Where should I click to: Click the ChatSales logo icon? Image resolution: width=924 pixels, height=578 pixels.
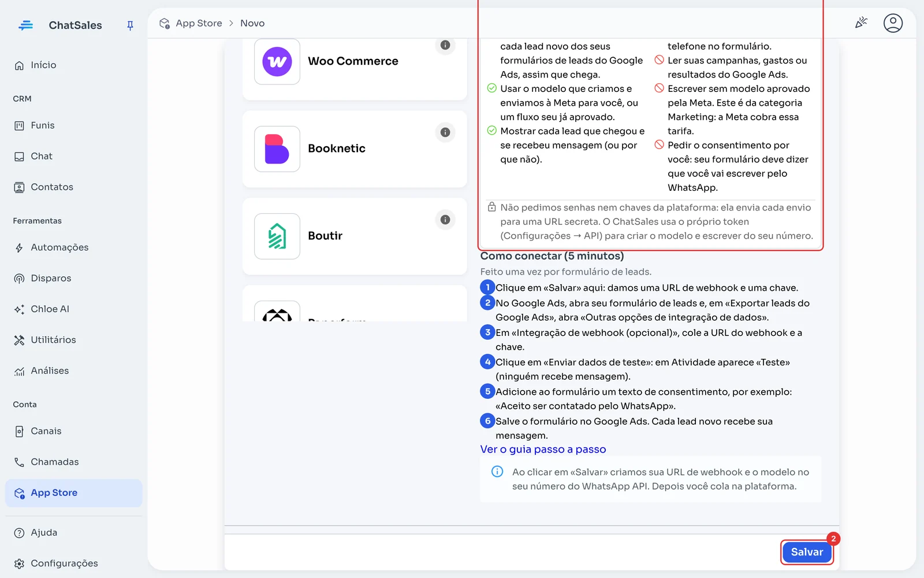[26, 25]
